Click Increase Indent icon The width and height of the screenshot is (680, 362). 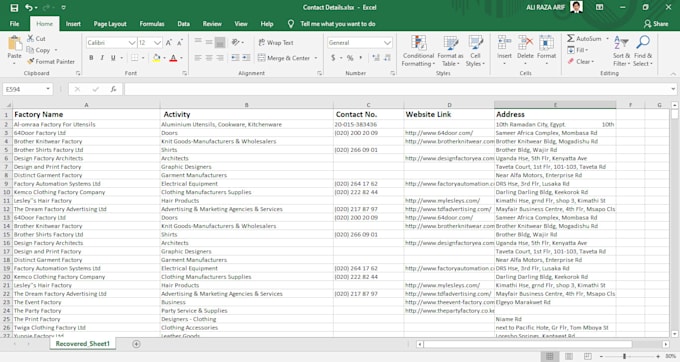click(246, 58)
